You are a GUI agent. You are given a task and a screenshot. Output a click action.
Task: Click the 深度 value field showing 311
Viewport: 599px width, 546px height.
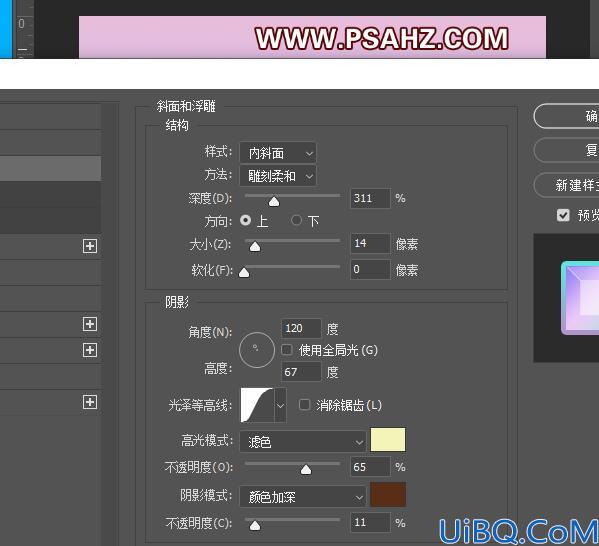[370, 198]
